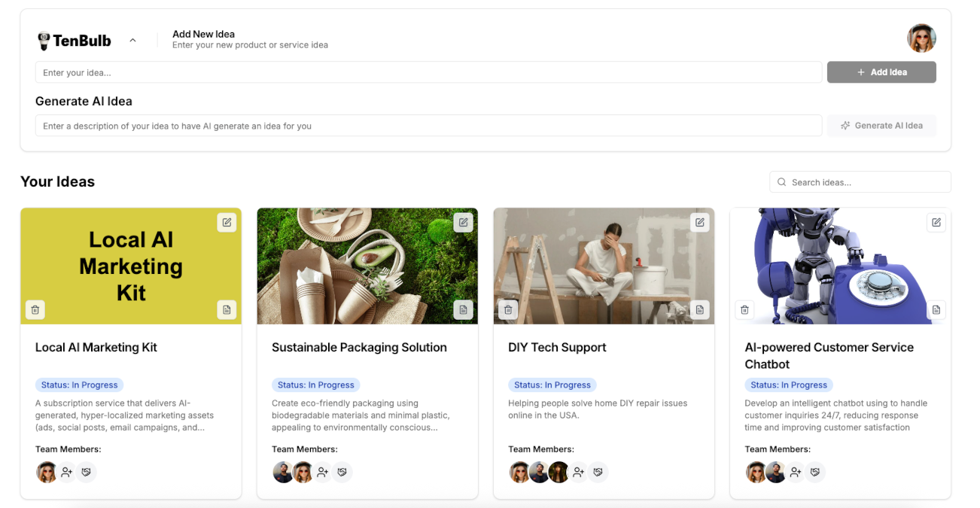Add team member to DIY Tech Support
The image size is (980, 508).
[x=579, y=472]
